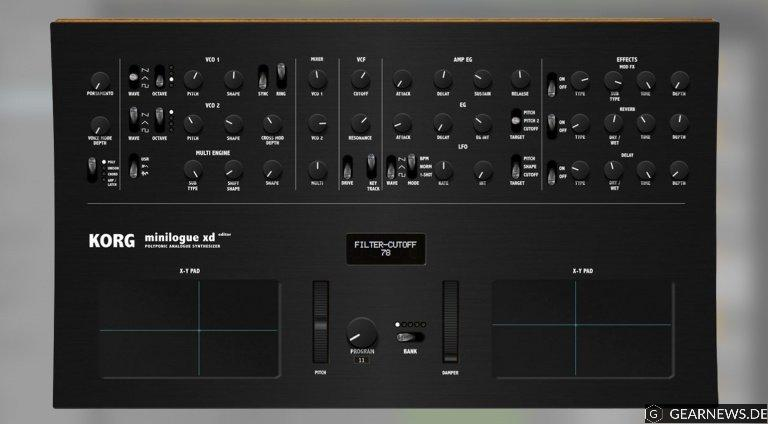This screenshot has width=768, height=424.
Task: Turn the EG Int knob
Action: point(482,124)
